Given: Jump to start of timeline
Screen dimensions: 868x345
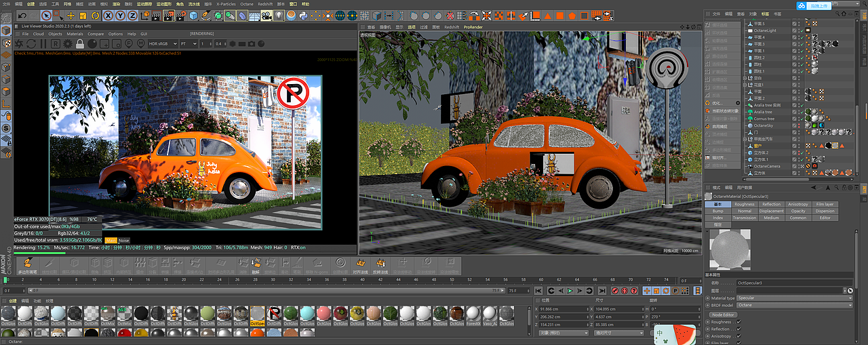Looking at the screenshot, I should pos(538,291).
